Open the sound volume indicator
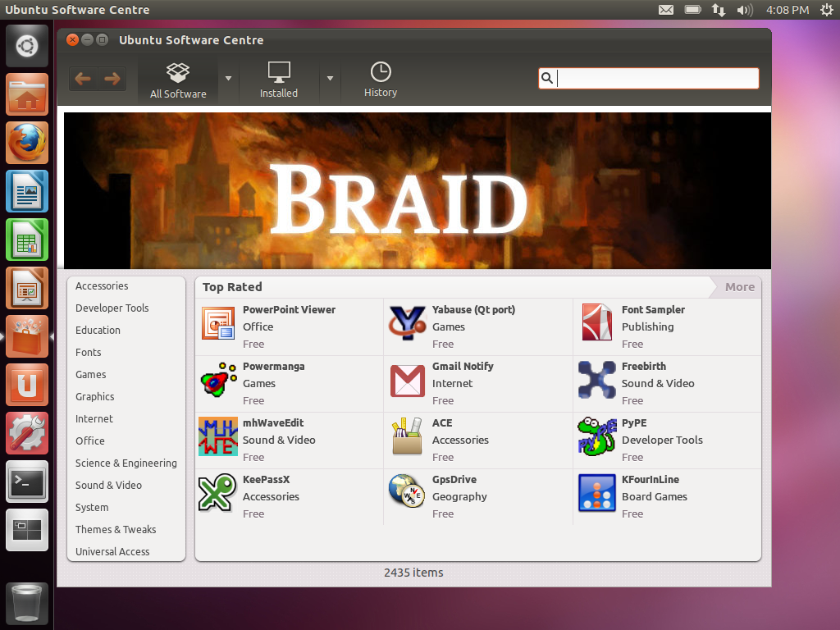The height and width of the screenshot is (630, 840). [x=745, y=10]
